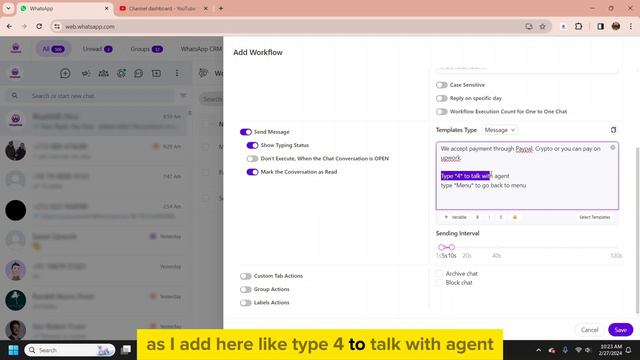This screenshot has height=360, width=640.
Task: Open the Chrome three-dot menu
Action: coord(631,27)
